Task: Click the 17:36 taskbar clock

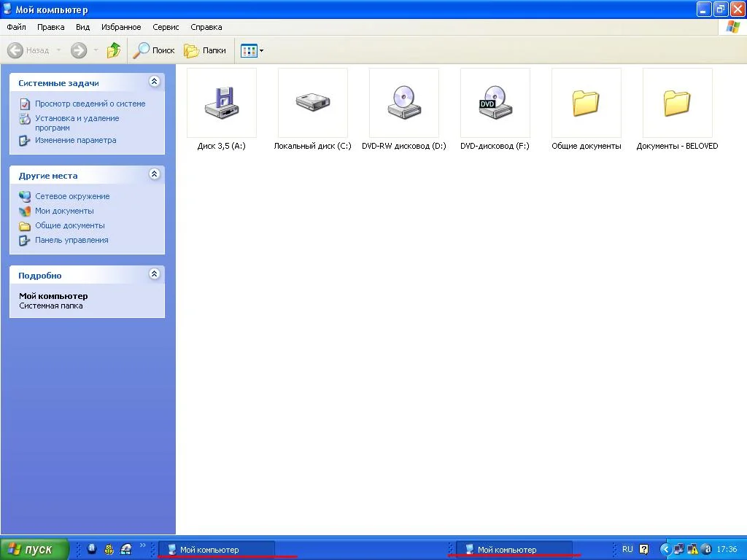Action: click(727, 549)
